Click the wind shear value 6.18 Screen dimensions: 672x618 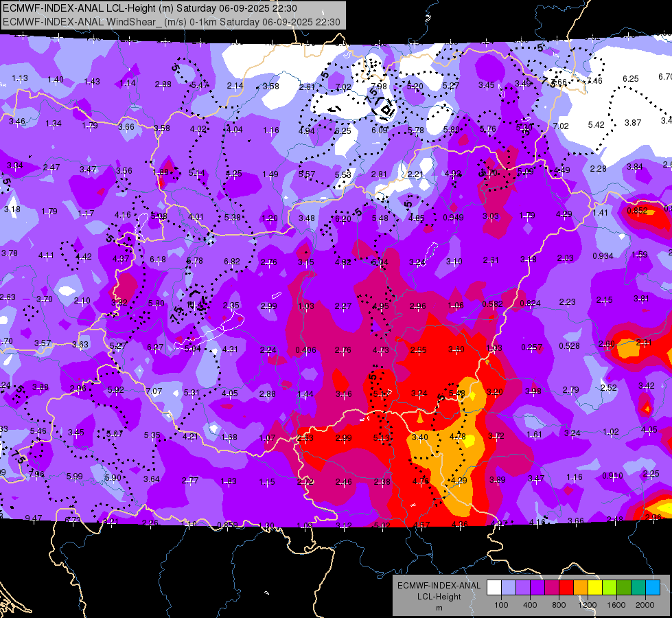tap(158, 260)
